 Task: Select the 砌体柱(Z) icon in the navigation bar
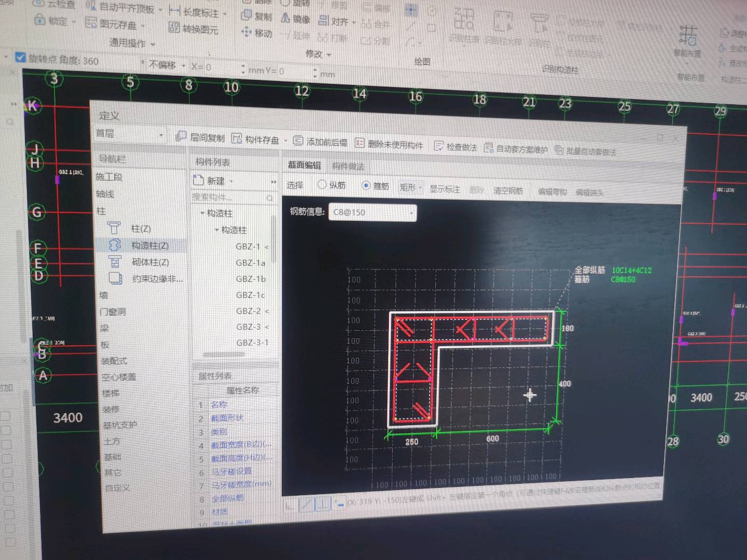tap(115, 262)
